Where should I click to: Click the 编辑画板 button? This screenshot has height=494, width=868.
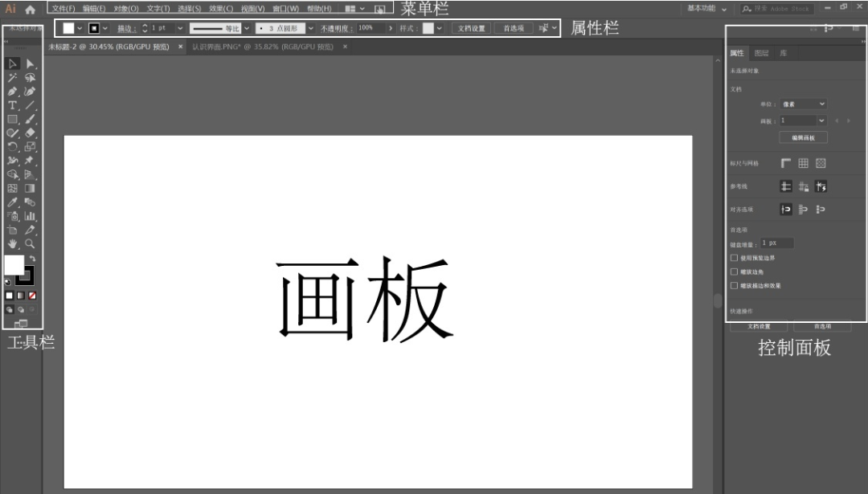point(803,136)
